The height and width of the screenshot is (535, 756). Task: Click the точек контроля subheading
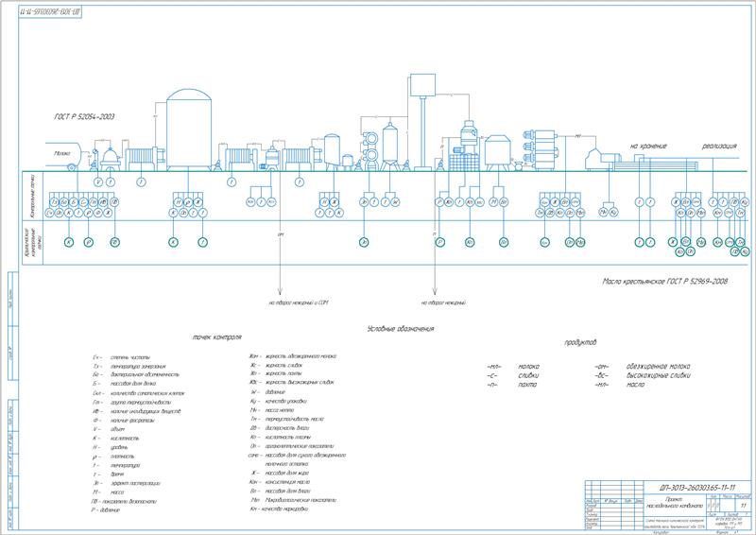coord(217,337)
